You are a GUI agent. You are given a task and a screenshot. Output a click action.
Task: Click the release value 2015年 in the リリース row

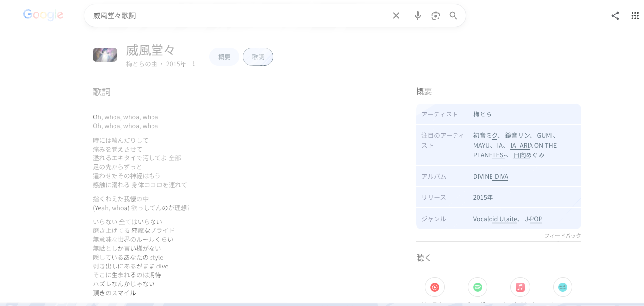(x=483, y=197)
